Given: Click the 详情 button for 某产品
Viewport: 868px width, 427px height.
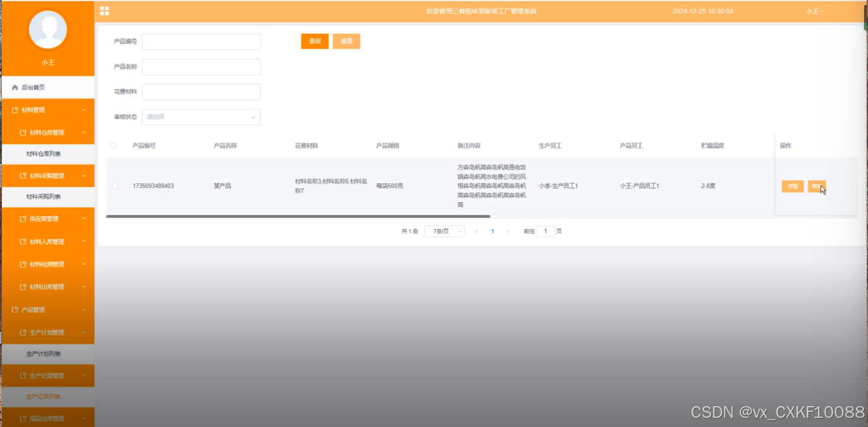Looking at the screenshot, I should (x=792, y=186).
